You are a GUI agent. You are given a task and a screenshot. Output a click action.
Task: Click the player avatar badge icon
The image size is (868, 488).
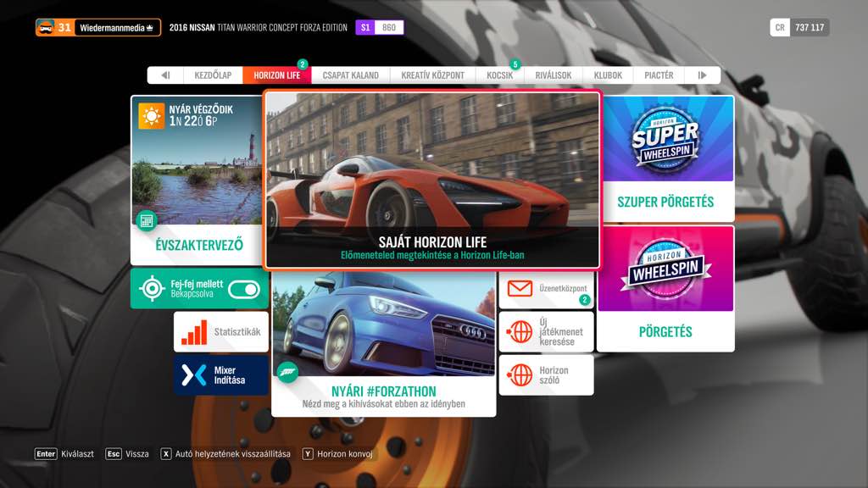pyautogui.click(x=46, y=27)
